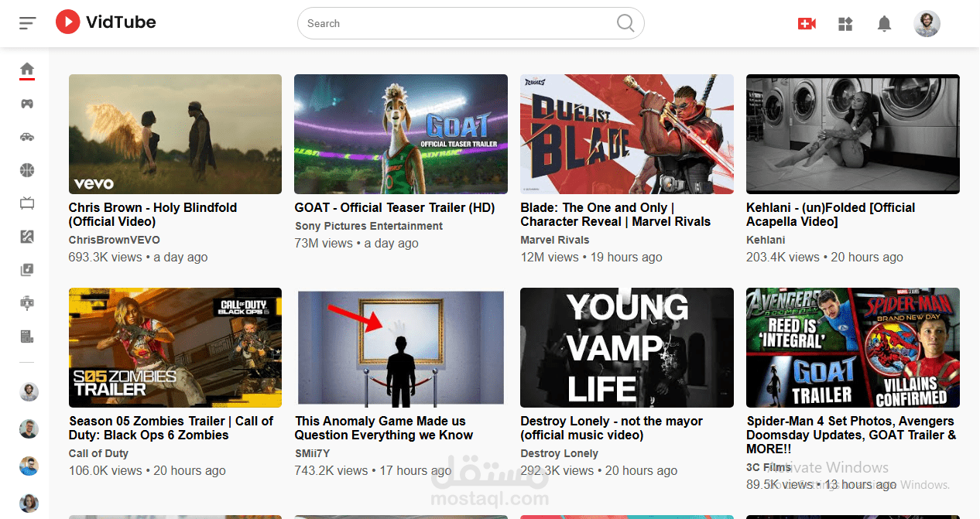Select the Gaming controller icon in sidebar

(x=27, y=104)
